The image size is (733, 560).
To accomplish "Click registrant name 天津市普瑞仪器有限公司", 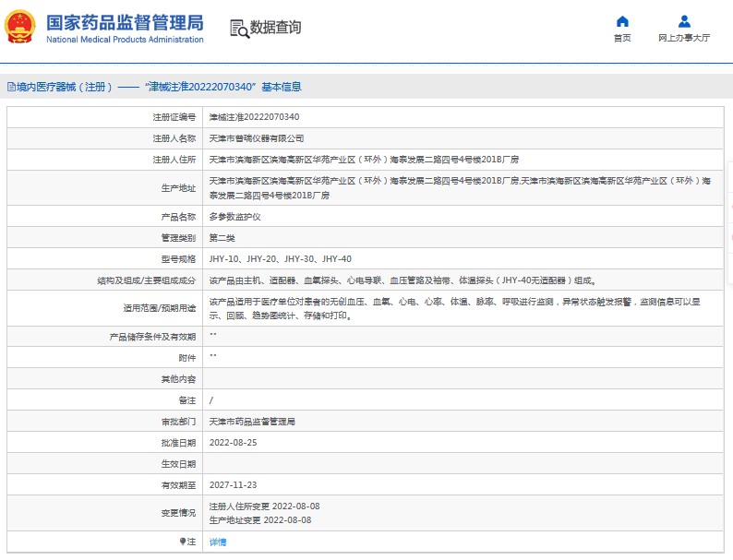I will click(256, 138).
